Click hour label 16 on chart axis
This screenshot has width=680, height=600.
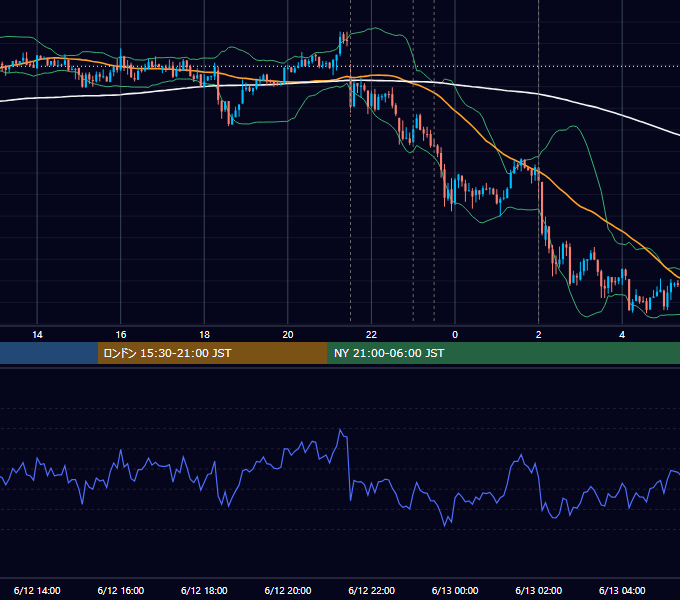[x=121, y=335]
